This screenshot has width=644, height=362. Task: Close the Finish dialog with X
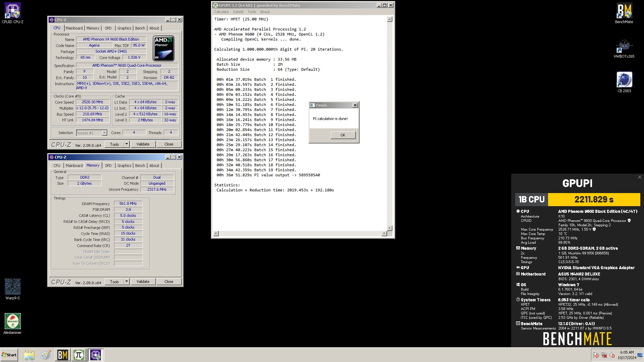click(x=355, y=105)
